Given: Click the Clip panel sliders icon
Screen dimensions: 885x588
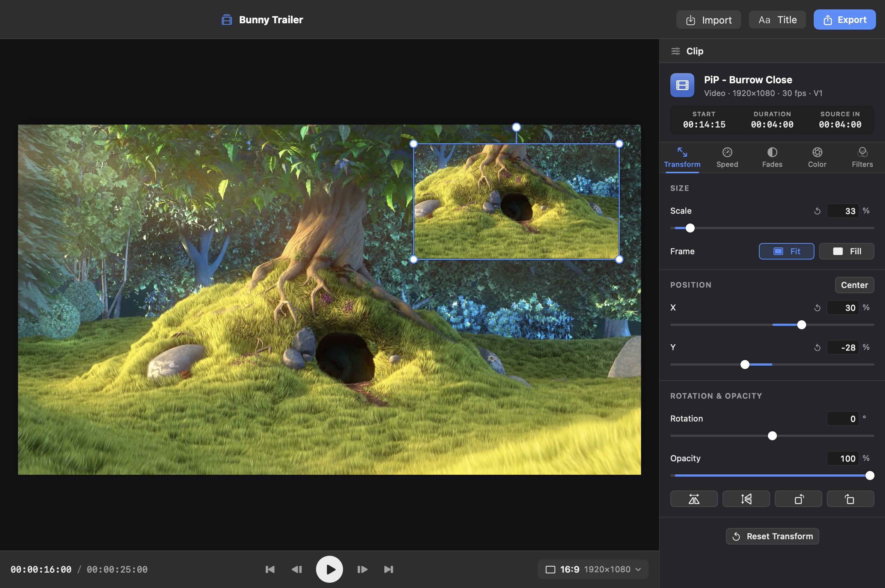Looking at the screenshot, I should 675,51.
